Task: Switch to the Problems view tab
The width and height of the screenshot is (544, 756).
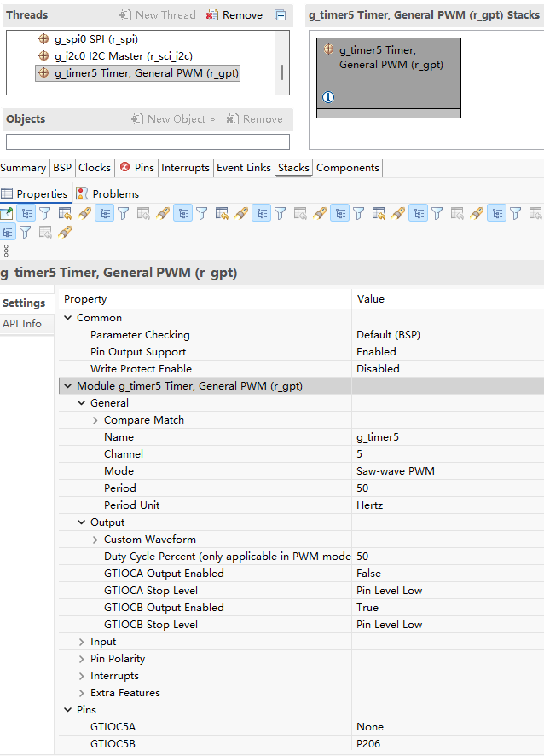Action: click(x=107, y=193)
